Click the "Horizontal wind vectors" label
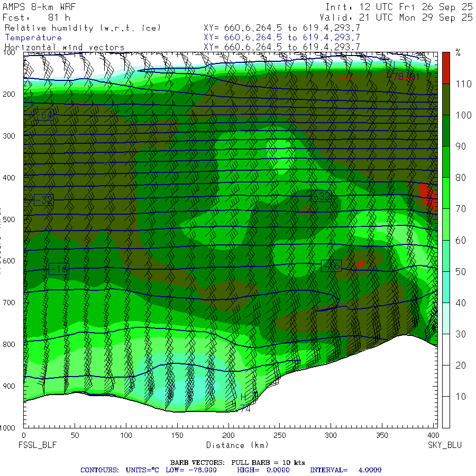The height and width of the screenshot is (476, 476). click(65, 48)
